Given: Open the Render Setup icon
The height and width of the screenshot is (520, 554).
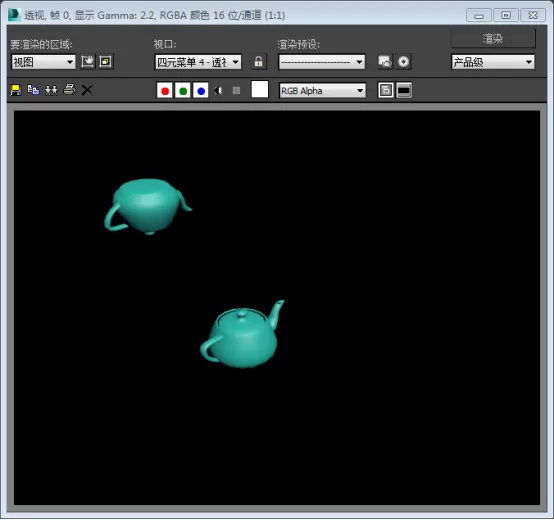Looking at the screenshot, I should (385, 62).
